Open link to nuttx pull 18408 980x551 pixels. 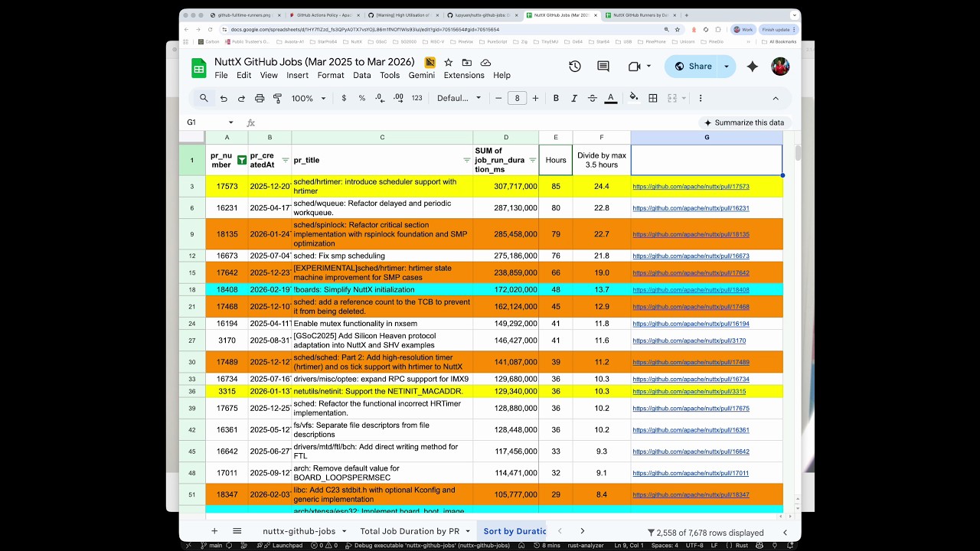tap(691, 290)
